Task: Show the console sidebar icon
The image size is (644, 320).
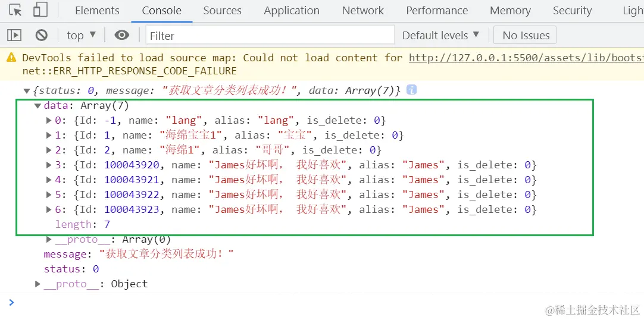Action: (x=14, y=35)
